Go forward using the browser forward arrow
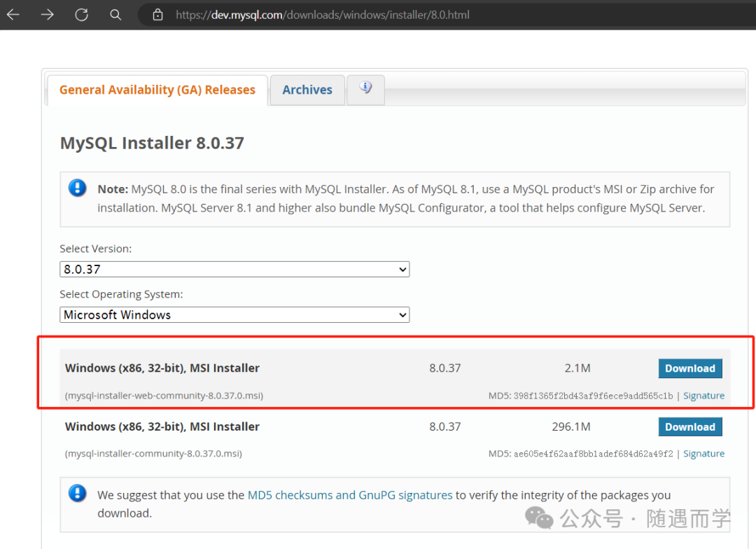756x549 pixels. point(48,15)
